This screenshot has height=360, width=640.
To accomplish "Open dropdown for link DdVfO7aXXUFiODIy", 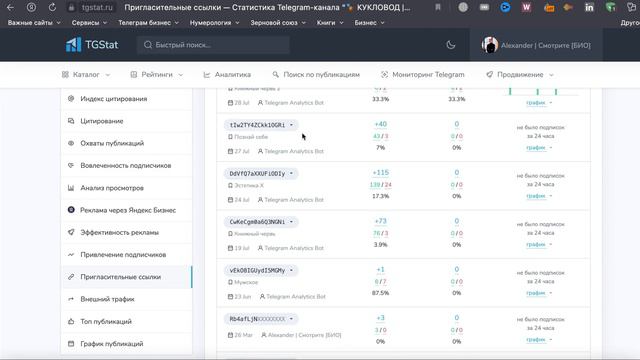I will coord(291,173).
